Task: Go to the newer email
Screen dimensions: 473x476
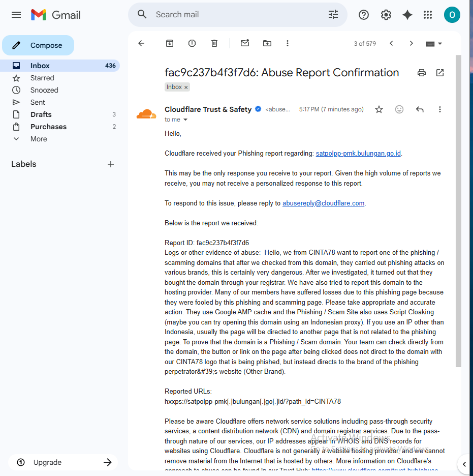Action: point(391,43)
